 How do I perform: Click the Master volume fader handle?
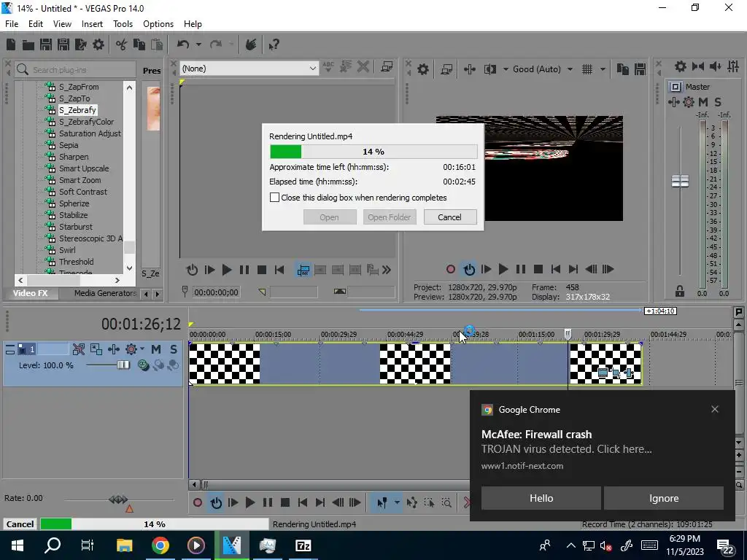tap(680, 182)
